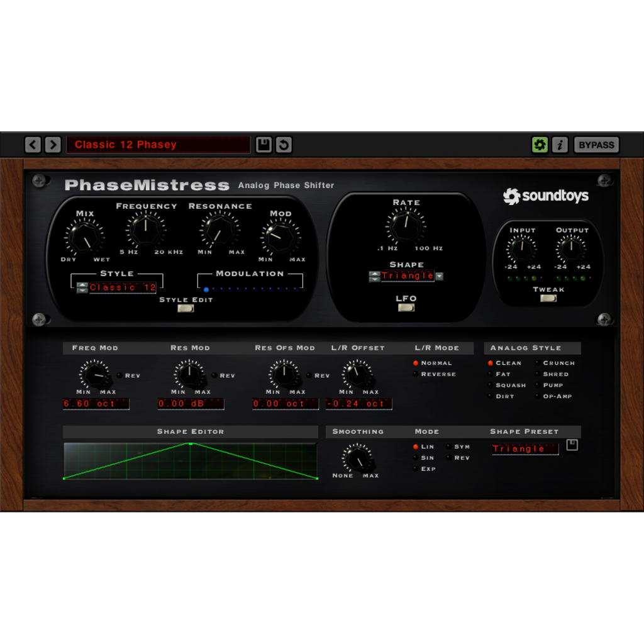644x644 pixels.
Task: Click the 6.60 oct Freq Mod value field
Action: pos(96,404)
